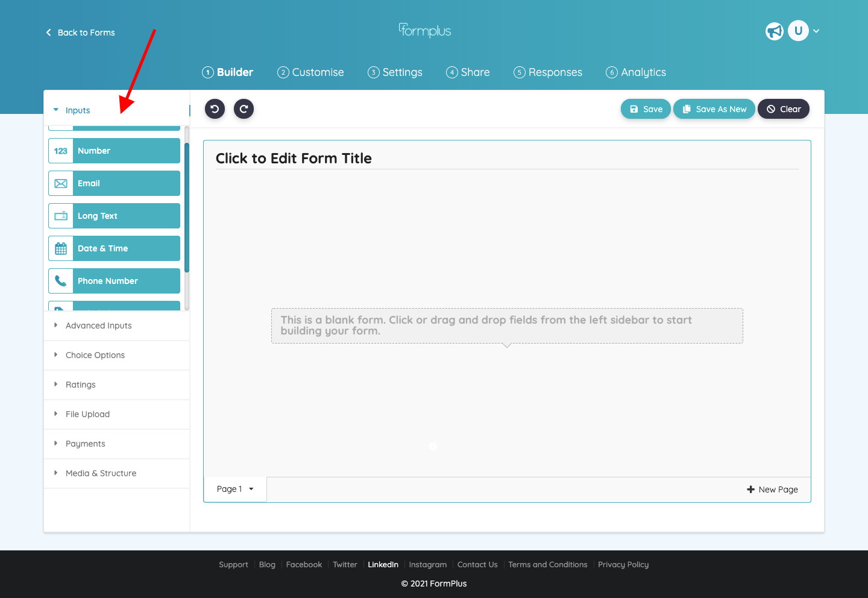Expand the Choice Options section

pos(117,355)
